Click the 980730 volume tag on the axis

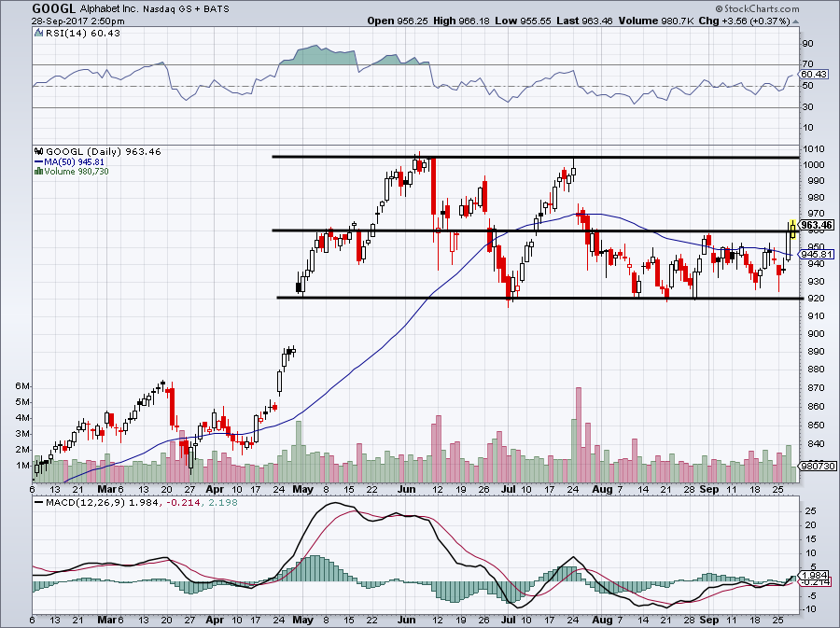(818, 467)
